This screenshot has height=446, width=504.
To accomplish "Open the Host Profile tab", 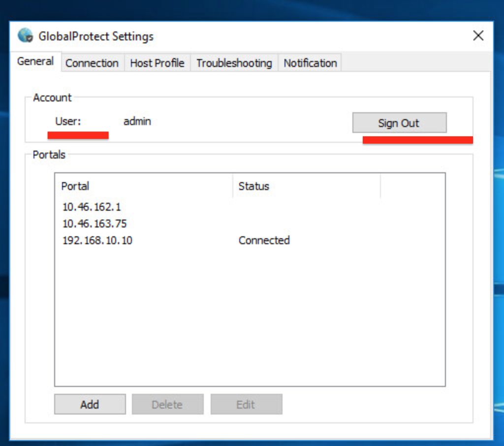I will [157, 63].
